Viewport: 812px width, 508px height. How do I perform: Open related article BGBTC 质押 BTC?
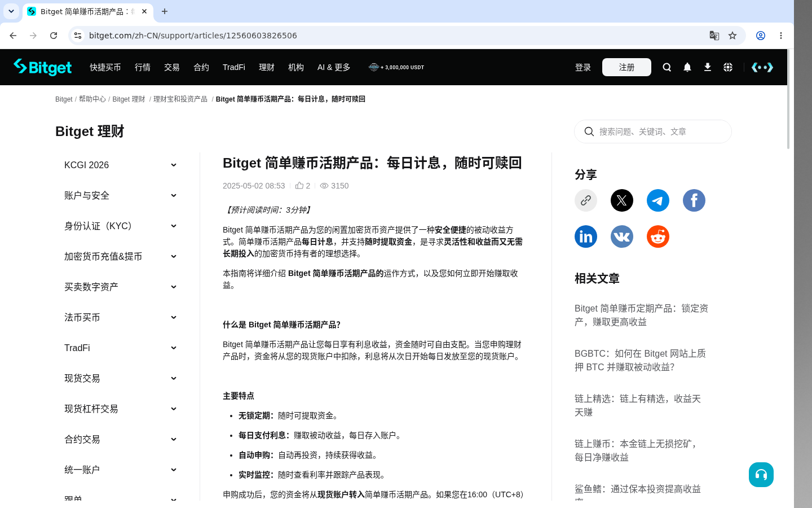(x=641, y=360)
